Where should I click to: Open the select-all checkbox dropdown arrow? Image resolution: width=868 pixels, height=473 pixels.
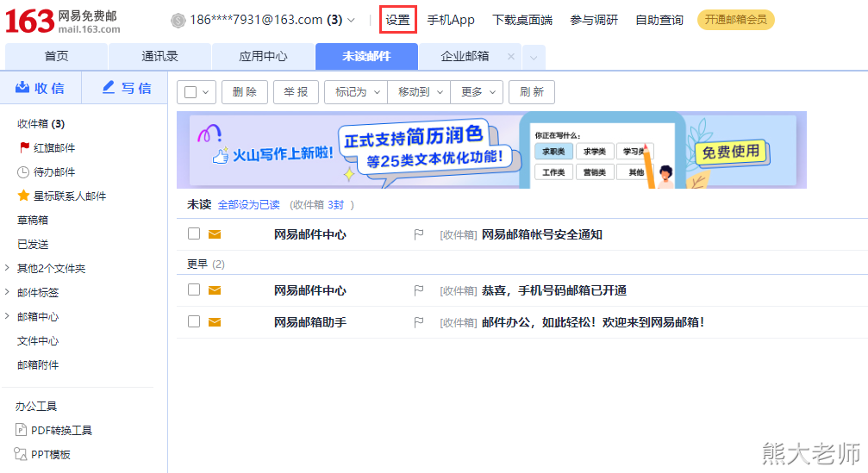(x=206, y=92)
